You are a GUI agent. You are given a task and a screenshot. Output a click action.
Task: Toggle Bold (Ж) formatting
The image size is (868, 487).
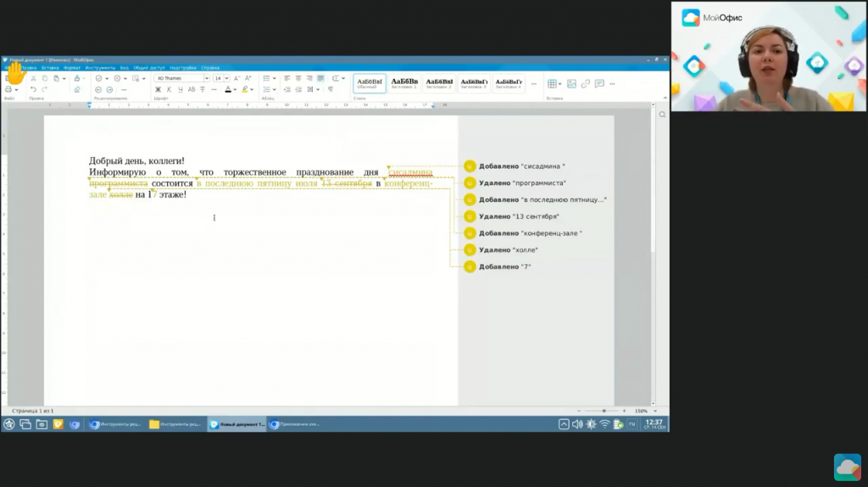158,89
